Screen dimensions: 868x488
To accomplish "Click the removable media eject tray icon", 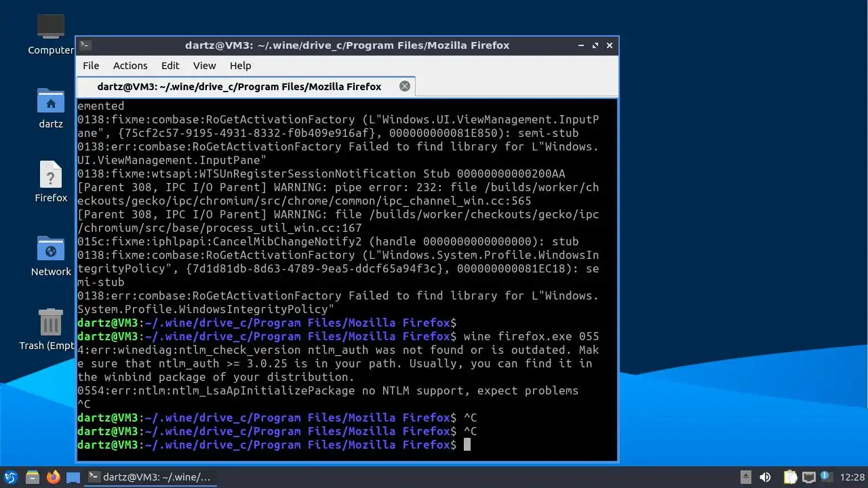I will [x=745, y=477].
